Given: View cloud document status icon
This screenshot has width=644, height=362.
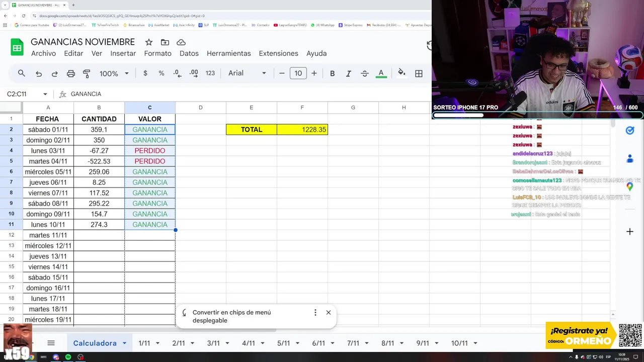Looking at the screenshot, I should tap(181, 42).
